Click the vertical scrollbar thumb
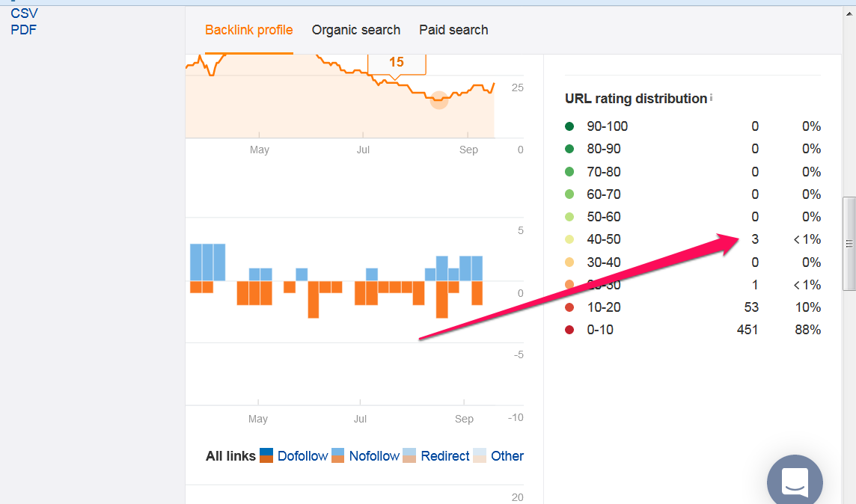Screen dimensions: 856x504 [x=849, y=244]
